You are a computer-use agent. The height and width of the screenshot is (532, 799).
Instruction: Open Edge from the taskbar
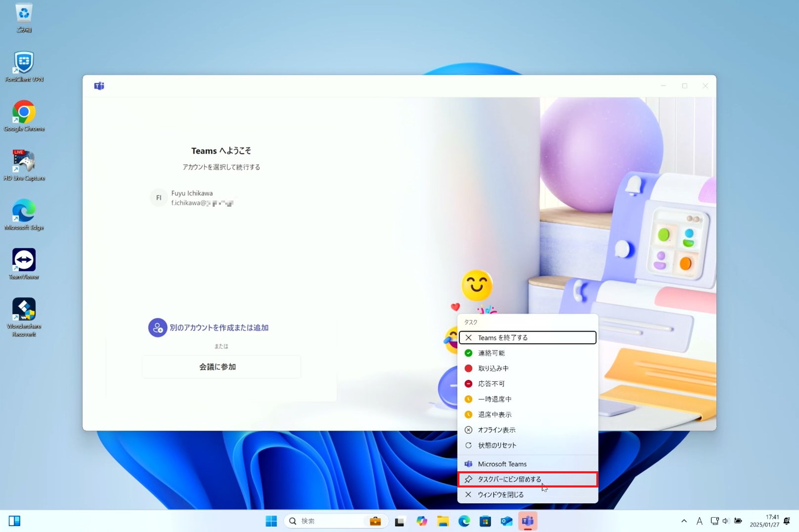464,521
